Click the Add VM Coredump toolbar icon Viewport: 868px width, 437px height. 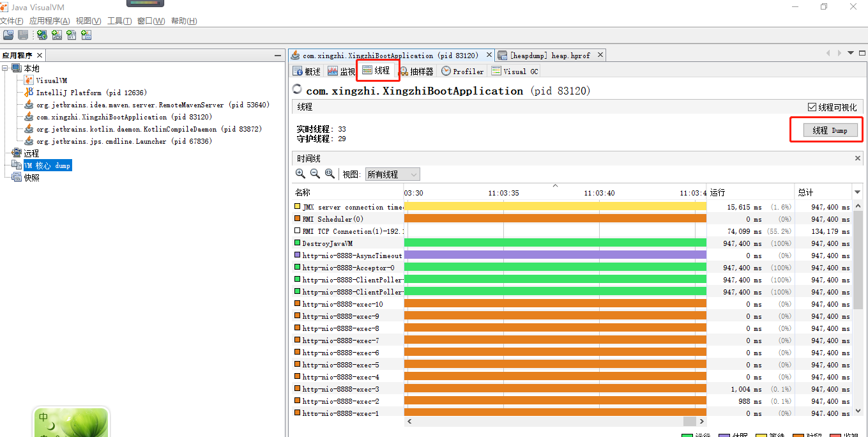click(71, 35)
